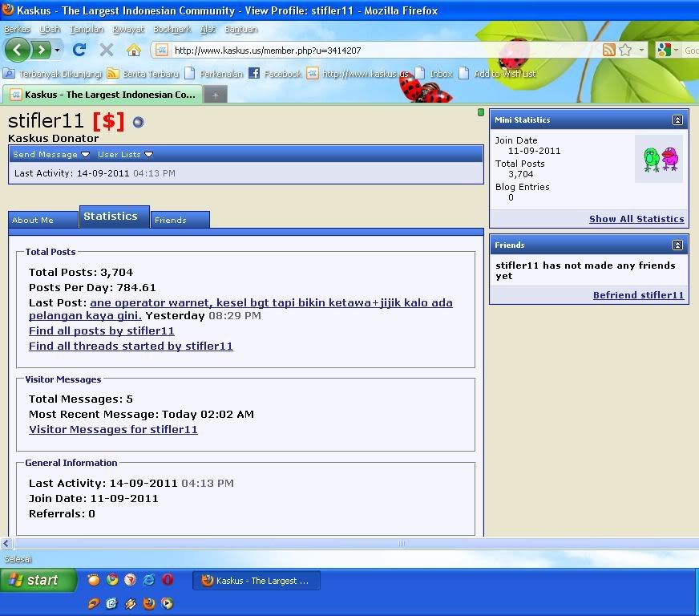
Task: Click Find all threads started by stifler11
Action: (131, 346)
